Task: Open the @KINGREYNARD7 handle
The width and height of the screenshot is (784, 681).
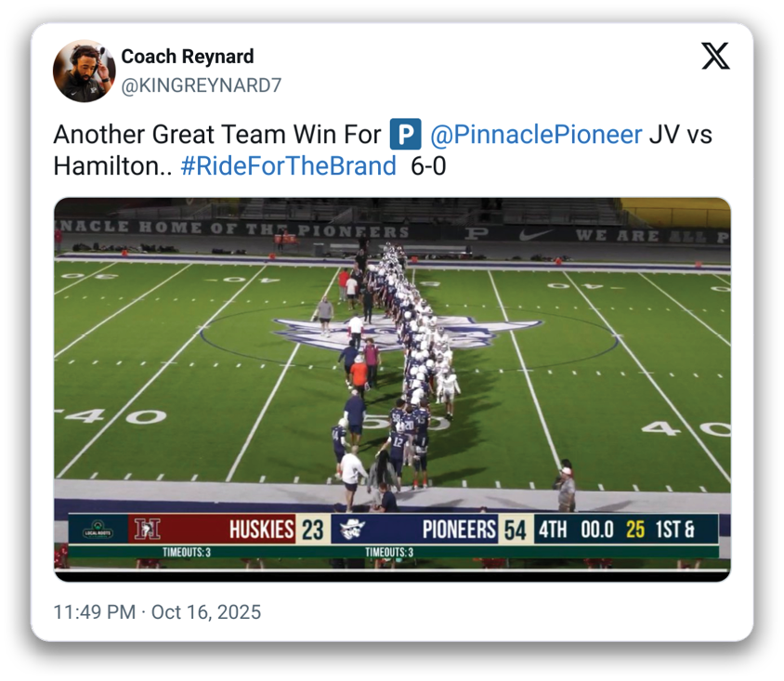Action: pyautogui.click(x=202, y=85)
